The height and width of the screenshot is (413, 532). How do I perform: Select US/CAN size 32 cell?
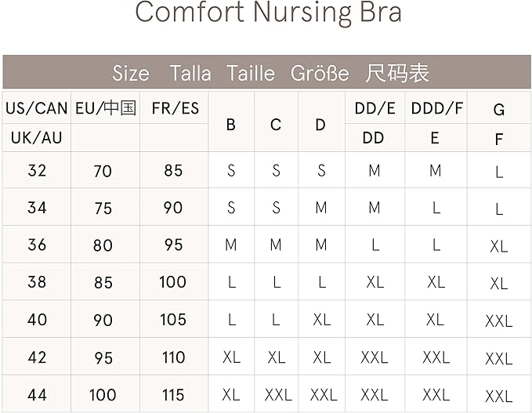pyautogui.click(x=37, y=170)
